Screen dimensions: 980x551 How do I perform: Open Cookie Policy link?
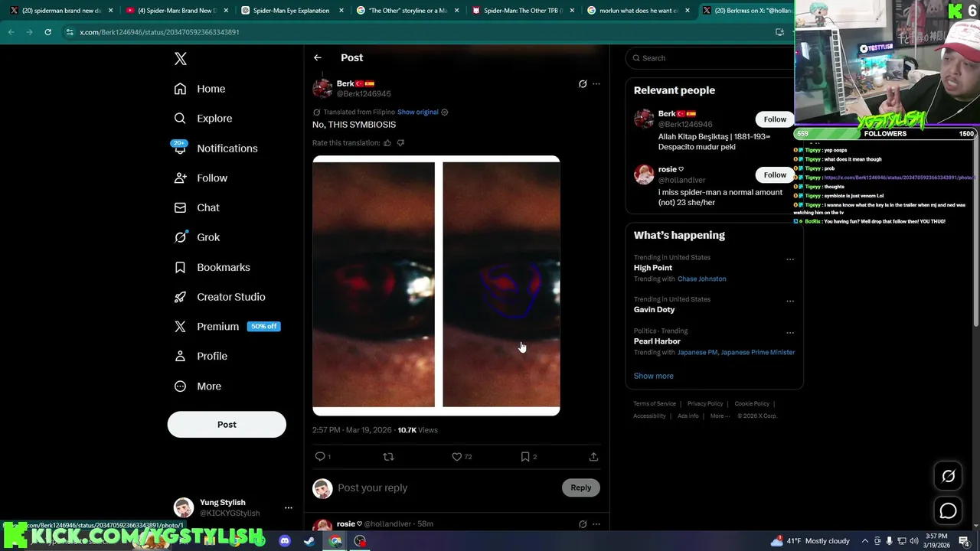752,404
